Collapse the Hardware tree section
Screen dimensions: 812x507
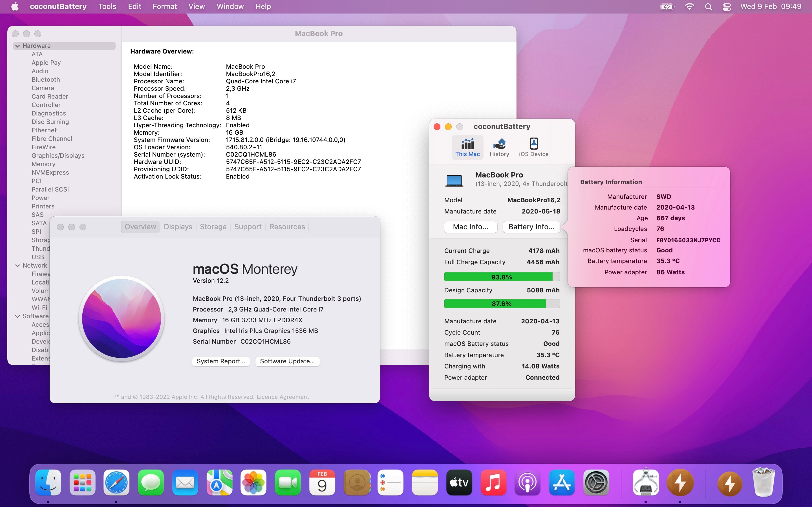[x=17, y=46]
